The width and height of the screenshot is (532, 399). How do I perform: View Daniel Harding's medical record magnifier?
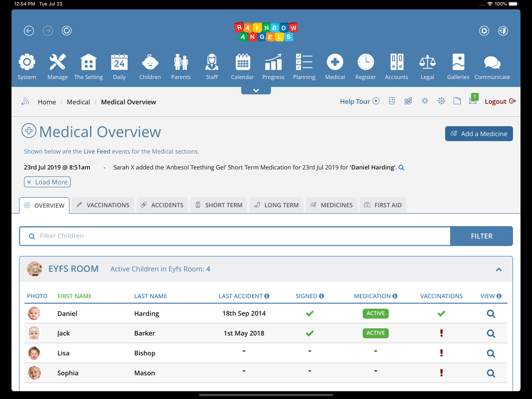(x=491, y=313)
